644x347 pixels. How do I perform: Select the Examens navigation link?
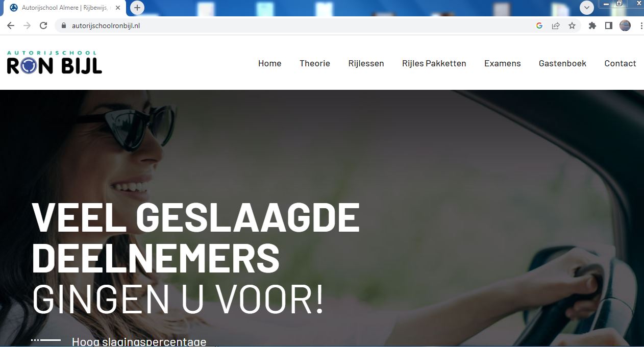pyautogui.click(x=503, y=63)
